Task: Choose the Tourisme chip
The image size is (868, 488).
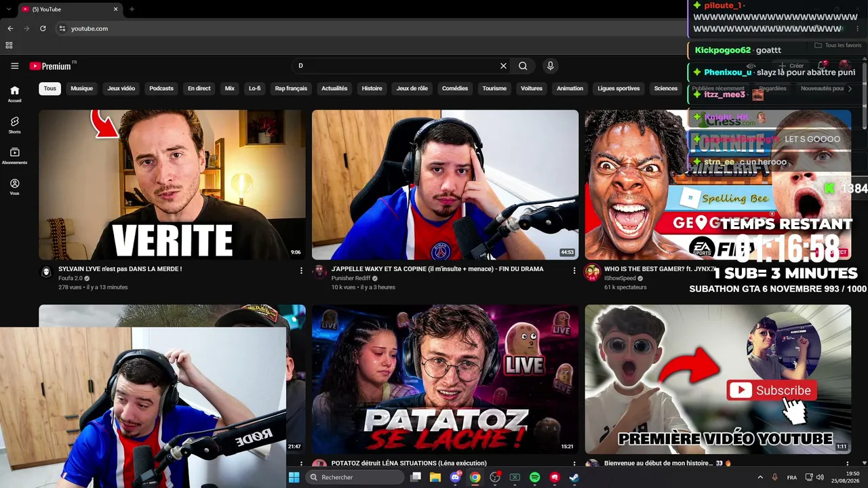Action: tap(494, 88)
